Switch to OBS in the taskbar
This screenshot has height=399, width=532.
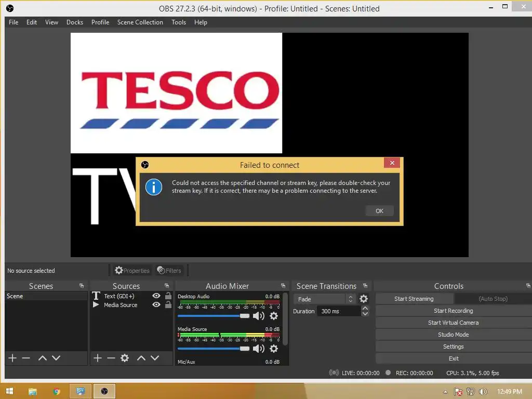104,391
